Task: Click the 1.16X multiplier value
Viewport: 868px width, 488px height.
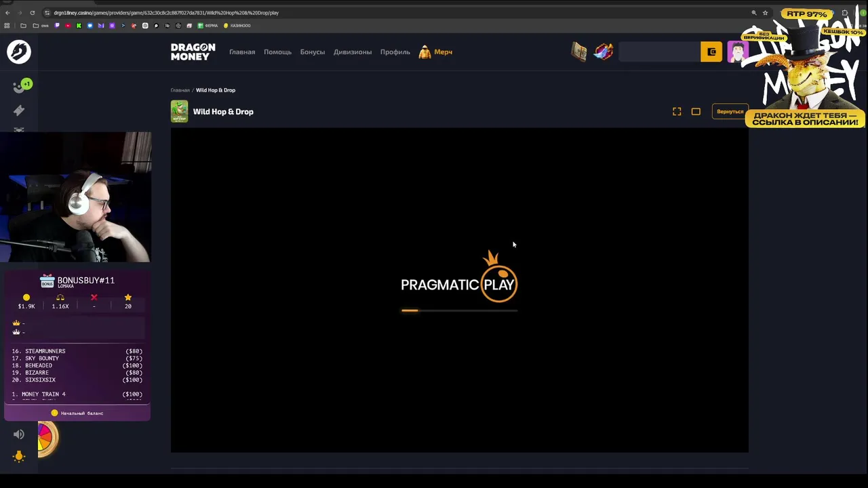Action: click(x=60, y=306)
